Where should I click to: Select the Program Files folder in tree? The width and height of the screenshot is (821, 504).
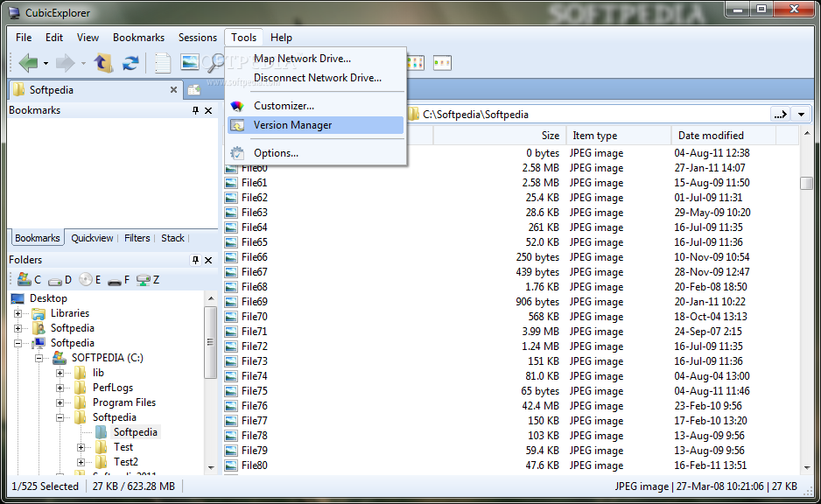[x=124, y=402]
